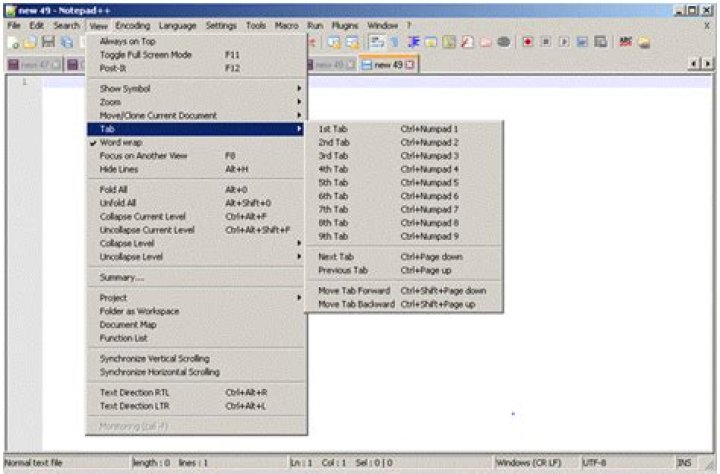Click the last yellow toolbar icon
This screenshot has height=474, width=720.
tap(644, 43)
